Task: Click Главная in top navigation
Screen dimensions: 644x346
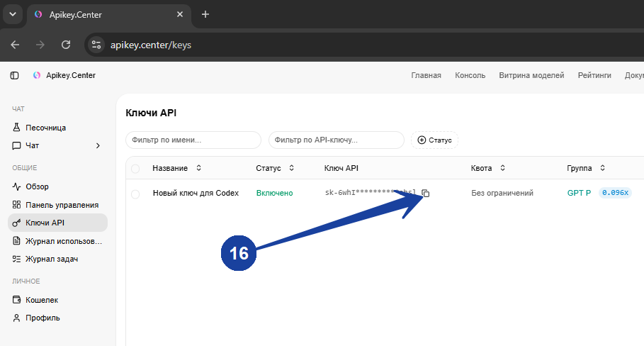Action: 426,76
